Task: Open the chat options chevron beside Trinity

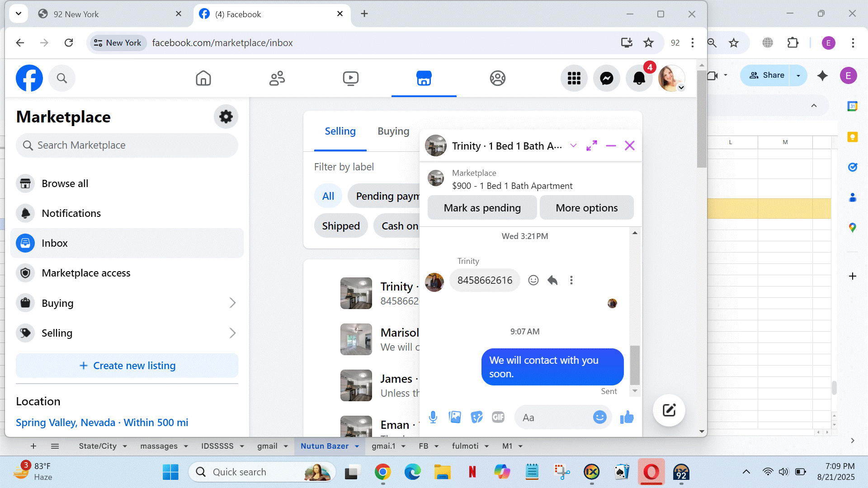Action: (573, 145)
